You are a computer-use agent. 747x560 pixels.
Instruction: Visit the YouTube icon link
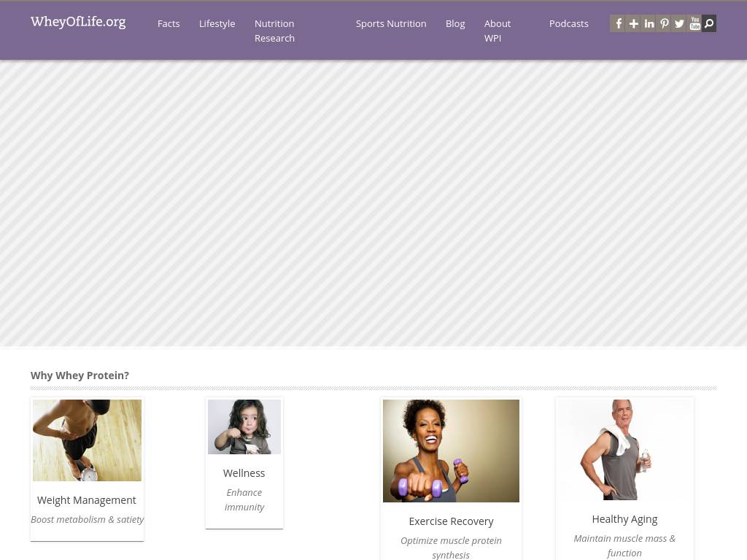point(694,23)
